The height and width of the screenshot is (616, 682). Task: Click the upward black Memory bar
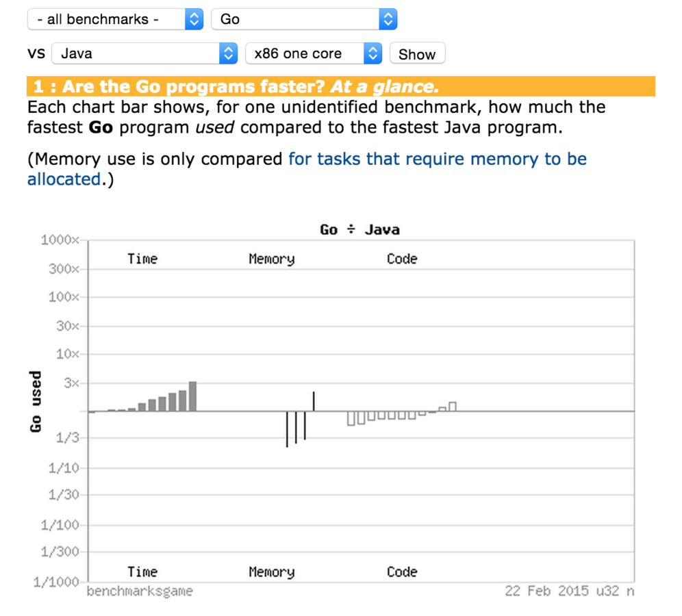314,401
